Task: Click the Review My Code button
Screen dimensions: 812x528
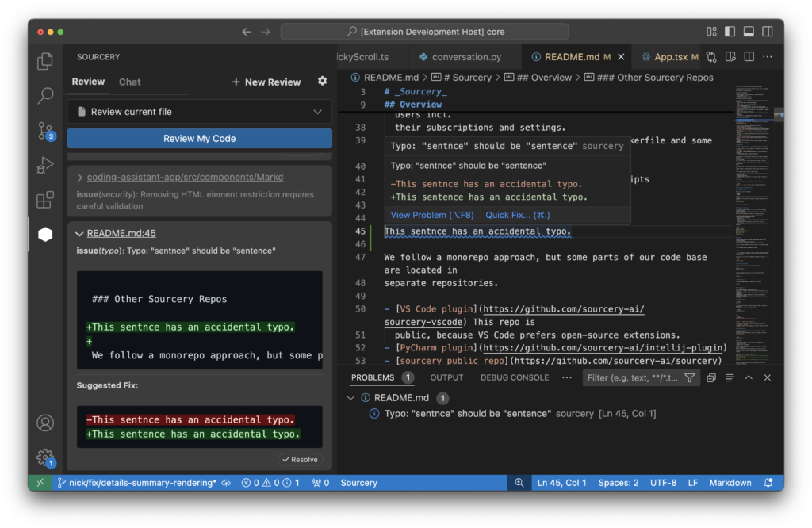Action: pyautogui.click(x=199, y=138)
